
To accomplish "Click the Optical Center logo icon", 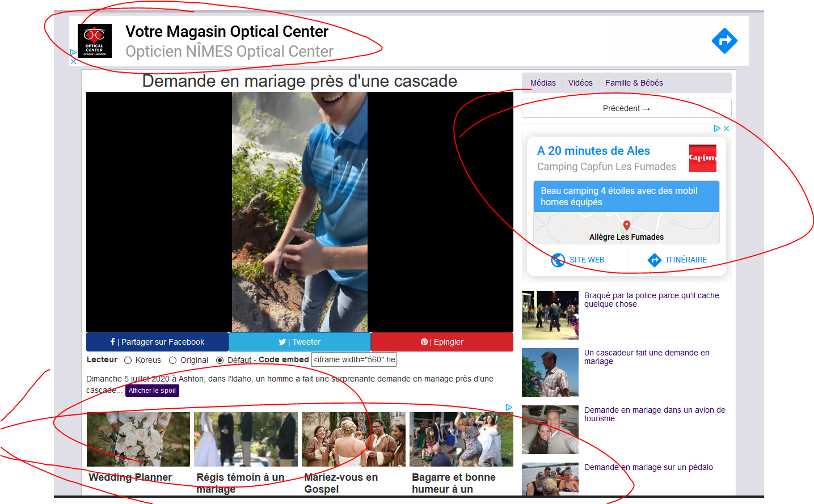I will pos(94,41).
